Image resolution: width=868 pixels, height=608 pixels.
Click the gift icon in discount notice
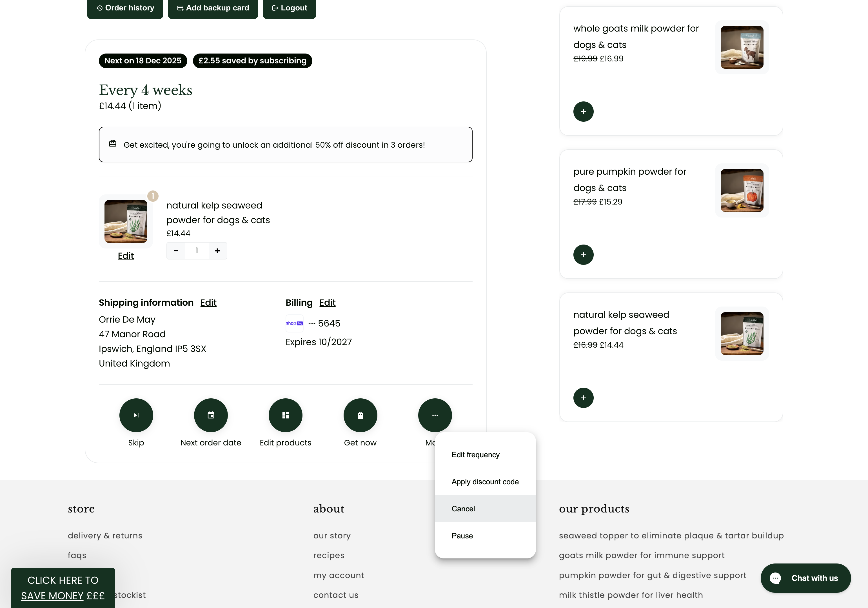click(113, 144)
